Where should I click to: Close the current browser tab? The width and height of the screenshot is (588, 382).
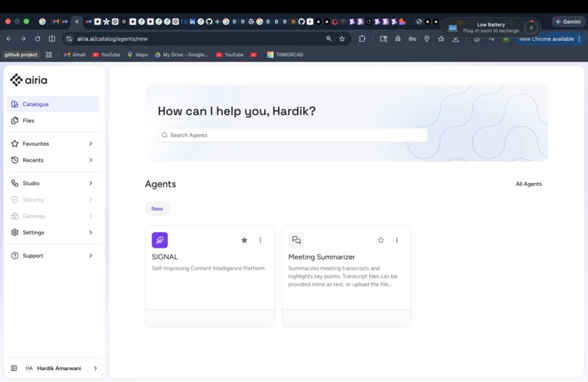click(x=77, y=22)
